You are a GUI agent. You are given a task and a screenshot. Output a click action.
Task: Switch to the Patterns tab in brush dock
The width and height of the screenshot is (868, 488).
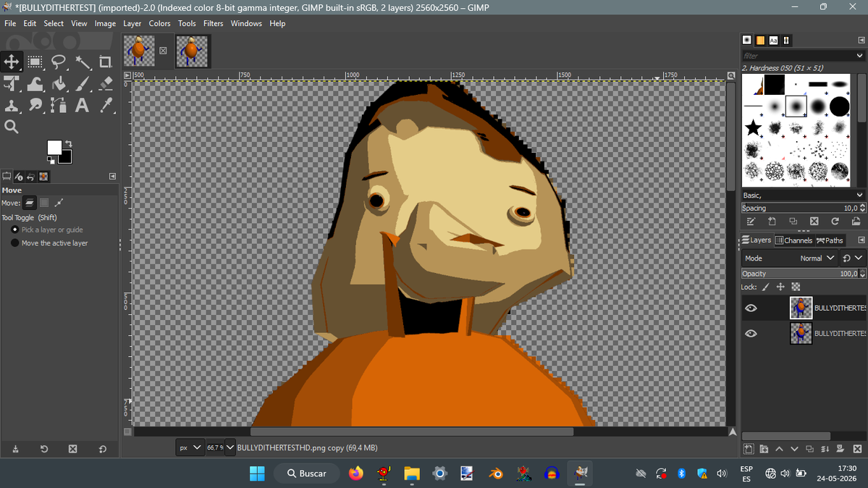click(x=760, y=40)
